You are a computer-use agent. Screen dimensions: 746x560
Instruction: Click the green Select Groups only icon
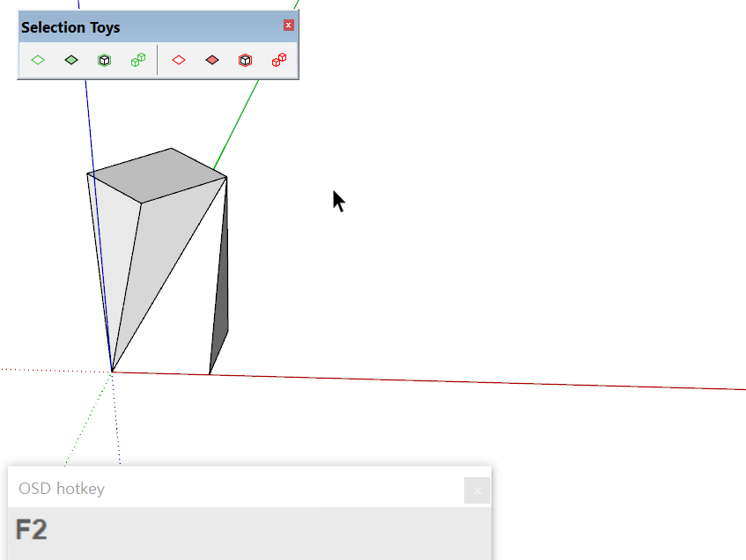click(x=104, y=60)
